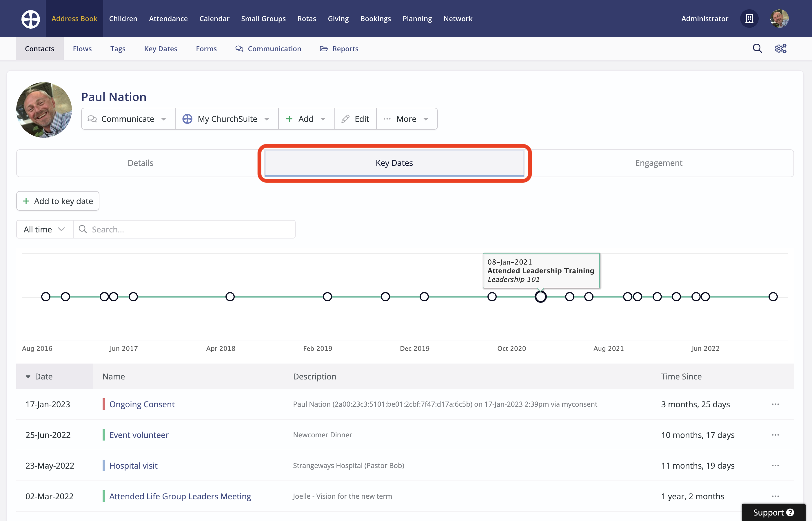Click the building site selector icon
The width and height of the screenshot is (812, 521).
click(749, 19)
